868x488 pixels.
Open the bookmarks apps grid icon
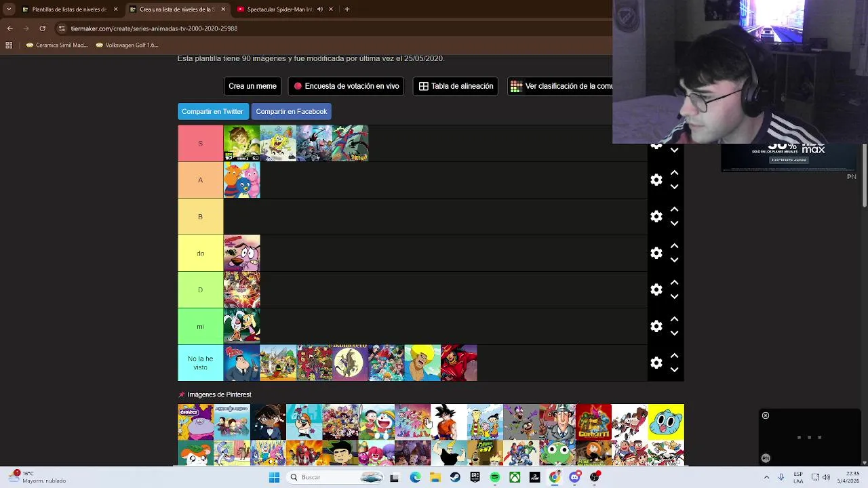click(x=9, y=45)
